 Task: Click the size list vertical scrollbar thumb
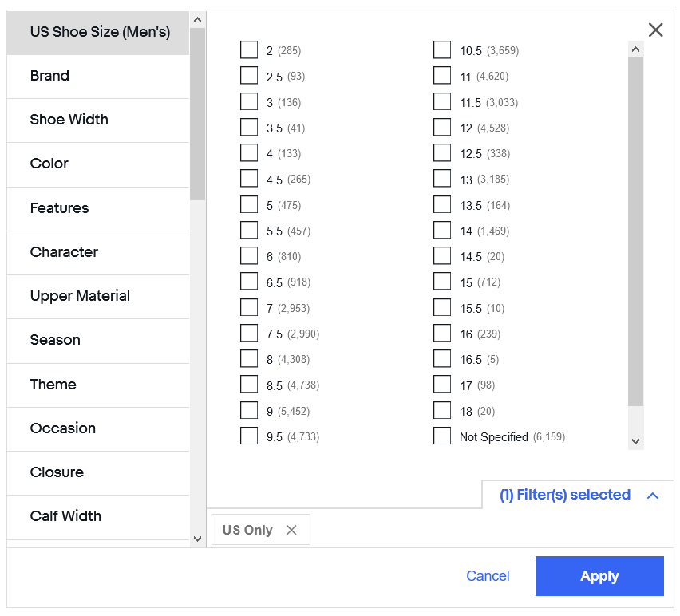point(635,231)
